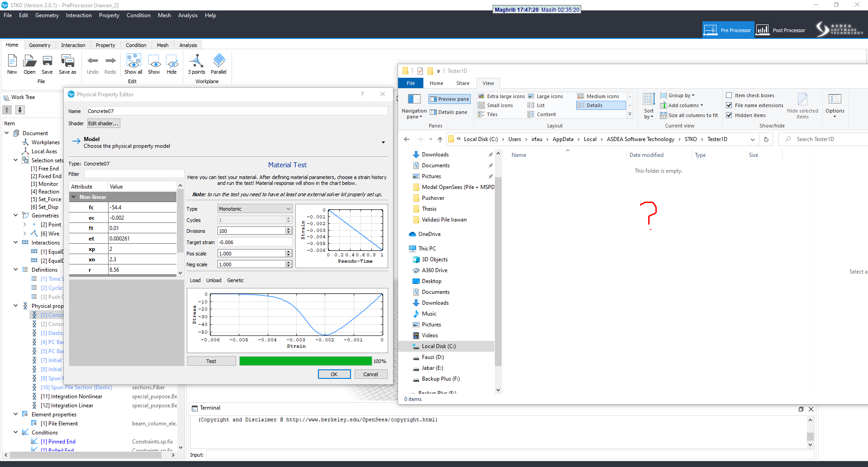The width and height of the screenshot is (868, 467).
Task: Toggle the Details pane in Explorer
Action: (x=448, y=112)
